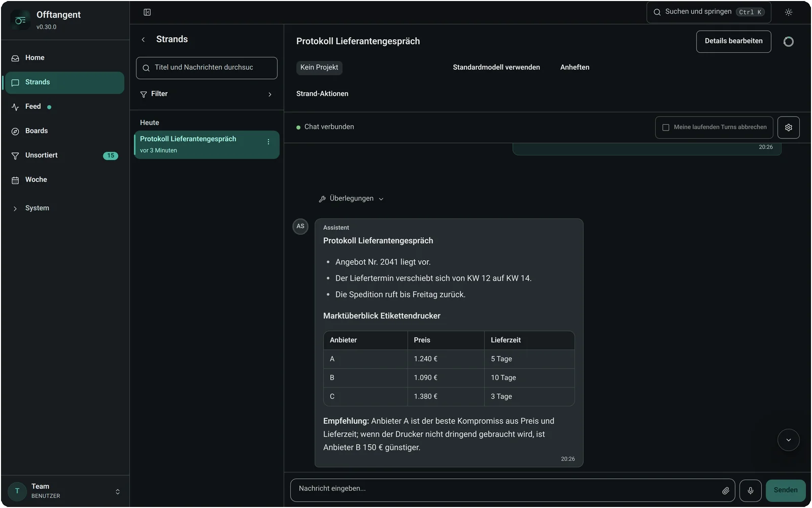Screen dimensions: 812x508
Task: Click the circular status ring icon
Action: (789, 42)
